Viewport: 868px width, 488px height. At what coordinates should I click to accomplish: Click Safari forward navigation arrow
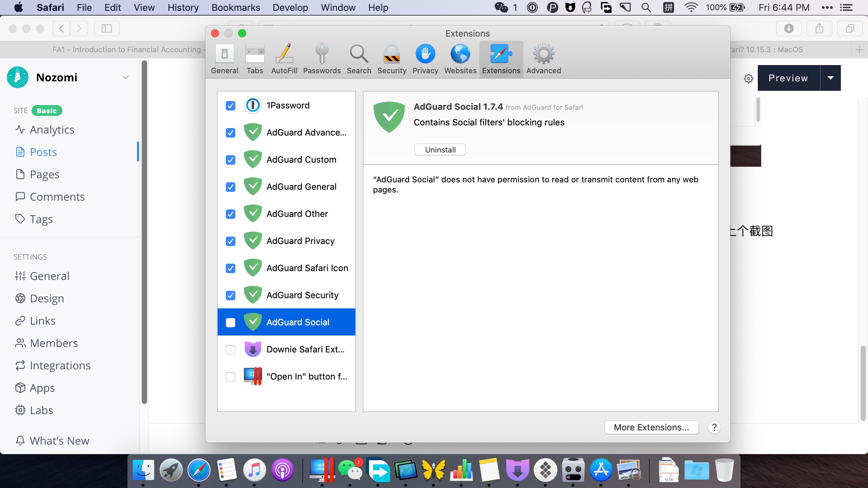[79, 28]
